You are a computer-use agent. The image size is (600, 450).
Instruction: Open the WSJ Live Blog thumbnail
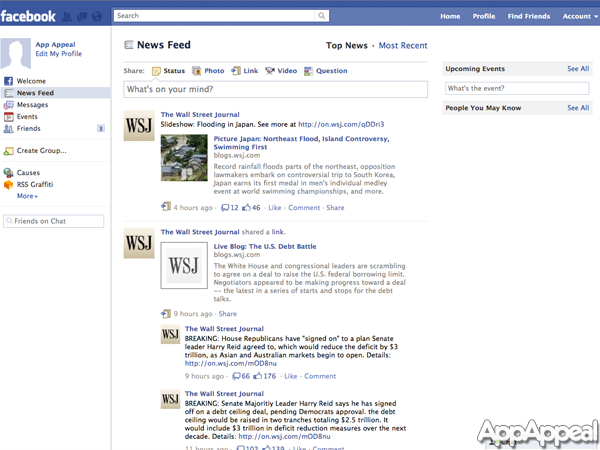click(x=184, y=265)
